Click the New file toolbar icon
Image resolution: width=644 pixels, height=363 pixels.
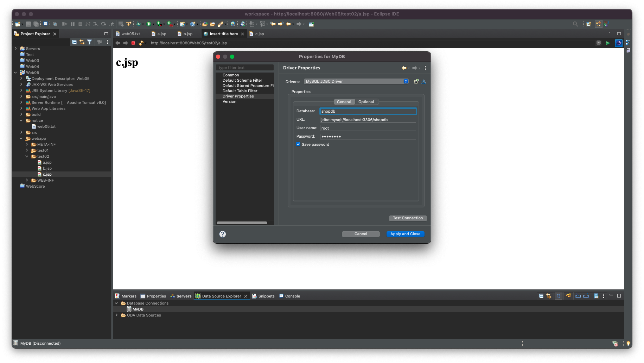[18, 24]
